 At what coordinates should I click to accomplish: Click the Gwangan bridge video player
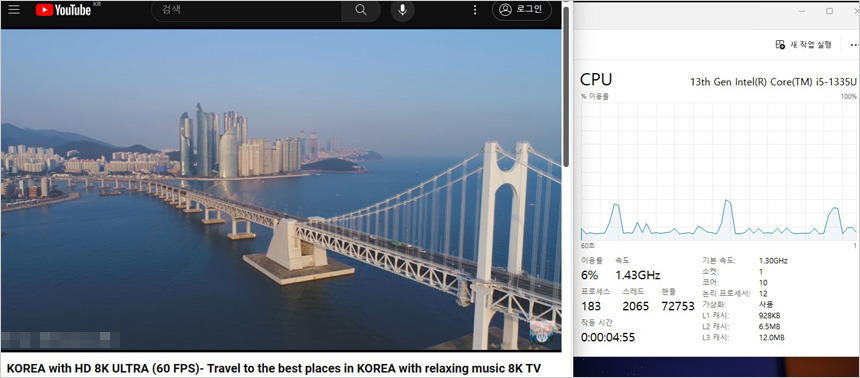(281, 189)
